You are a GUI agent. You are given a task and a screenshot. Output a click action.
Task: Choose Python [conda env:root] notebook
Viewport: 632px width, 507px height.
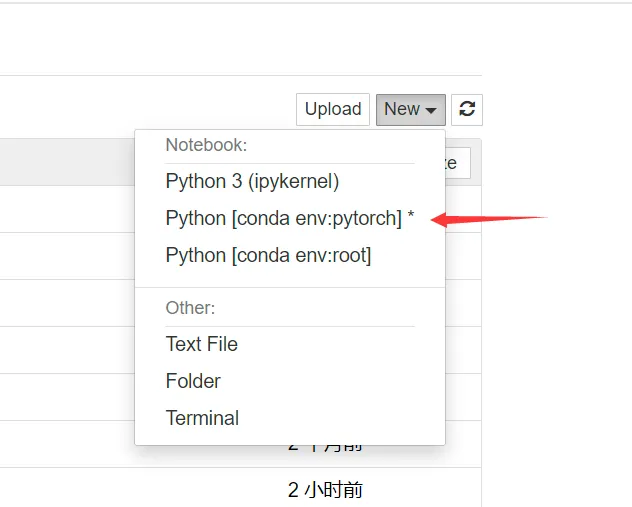268,255
